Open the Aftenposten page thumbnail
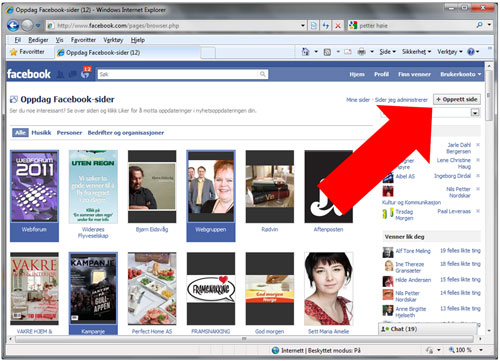This screenshot has height=361, width=500. coord(328,187)
